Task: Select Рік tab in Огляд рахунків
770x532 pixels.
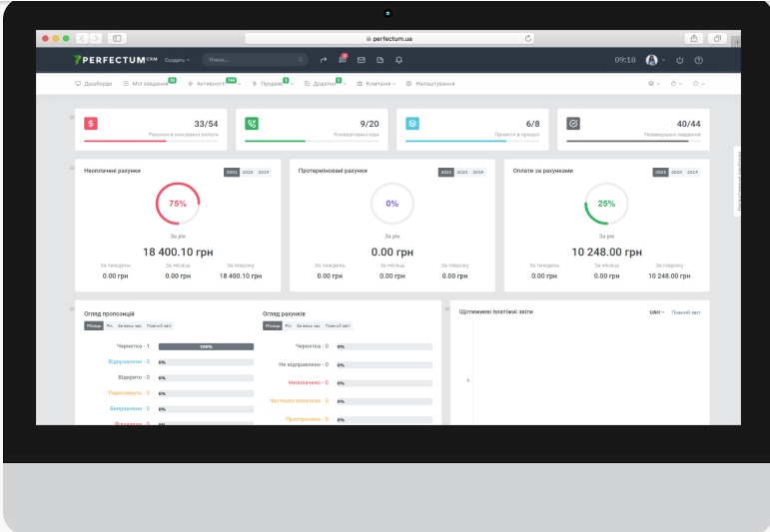Action: click(289, 325)
